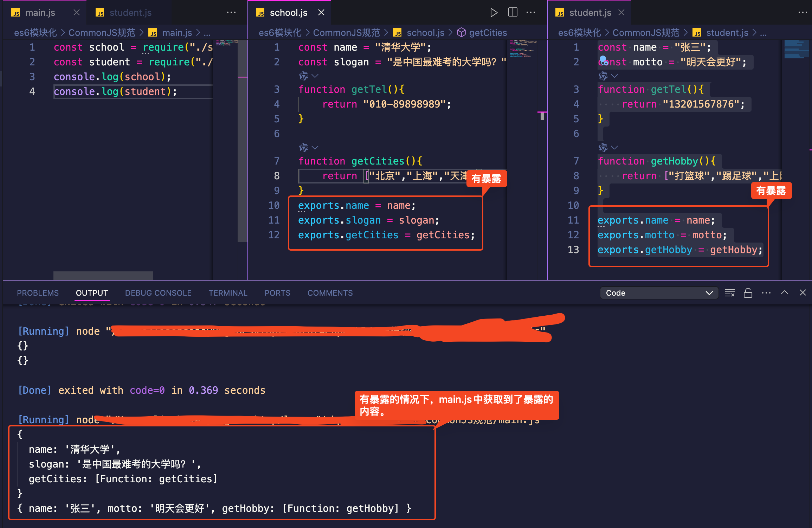Click the main.js horizontal scrollbar

pos(103,275)
